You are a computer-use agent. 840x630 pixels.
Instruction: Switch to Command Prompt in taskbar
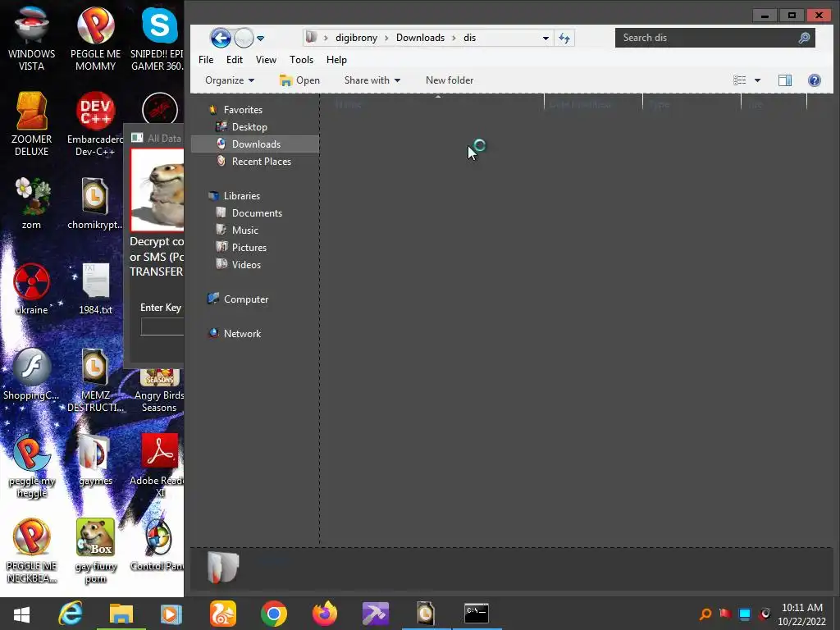(477, 614)
